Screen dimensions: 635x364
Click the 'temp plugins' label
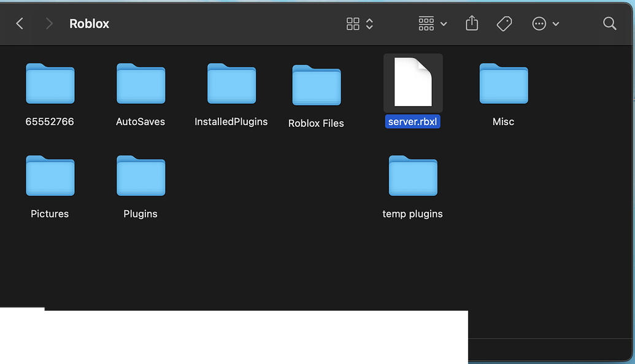(x=413, y=214)
